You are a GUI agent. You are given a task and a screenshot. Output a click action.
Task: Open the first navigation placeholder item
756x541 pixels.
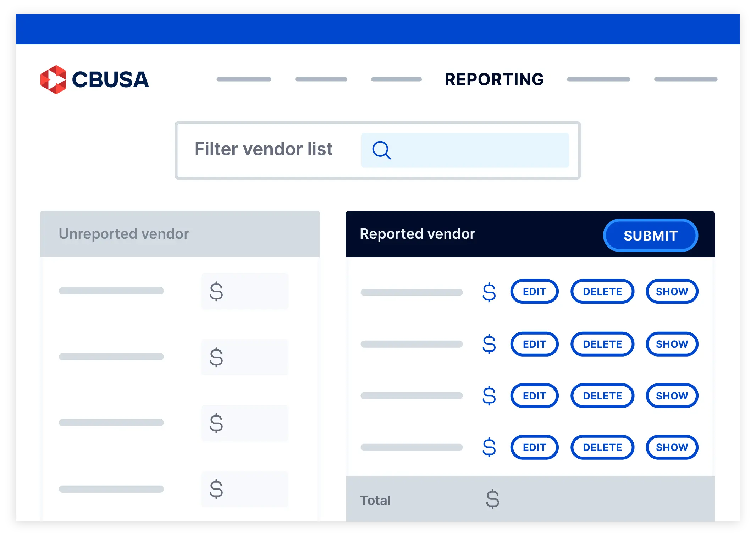click(x=244, y=79)
